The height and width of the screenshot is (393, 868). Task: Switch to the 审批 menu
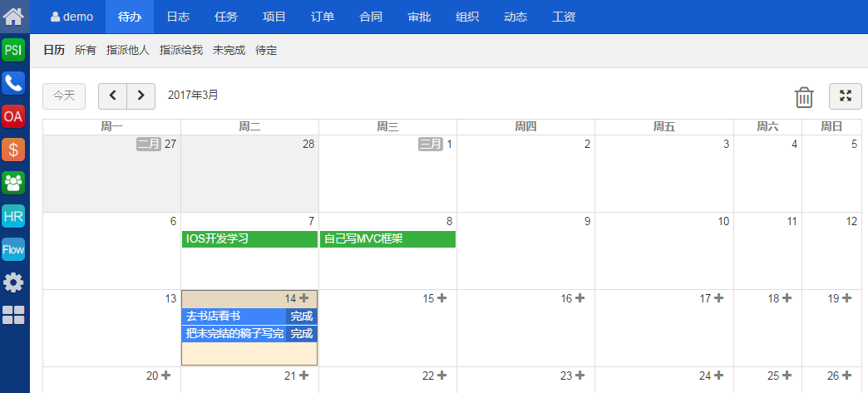[x=419, y=17]
